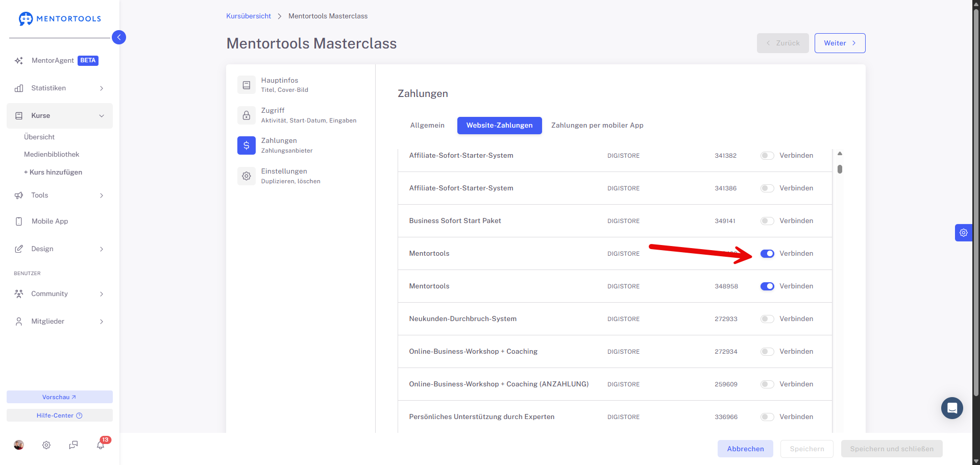Enable Verbinden for the ANZAHLUNG product 259609
The width and height of the screenshot is (980, 465).
tap(767, 384)
